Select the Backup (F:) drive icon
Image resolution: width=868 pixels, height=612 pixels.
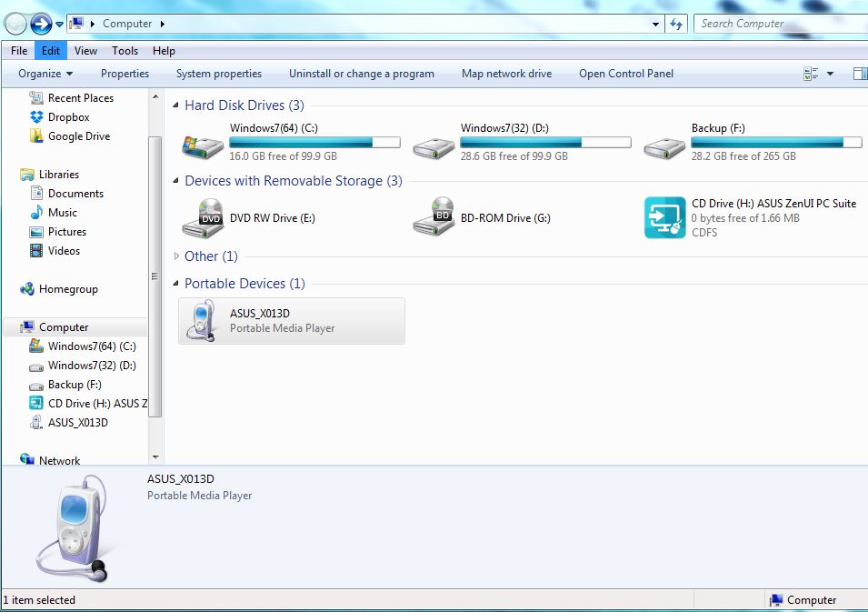pos(664,148)
